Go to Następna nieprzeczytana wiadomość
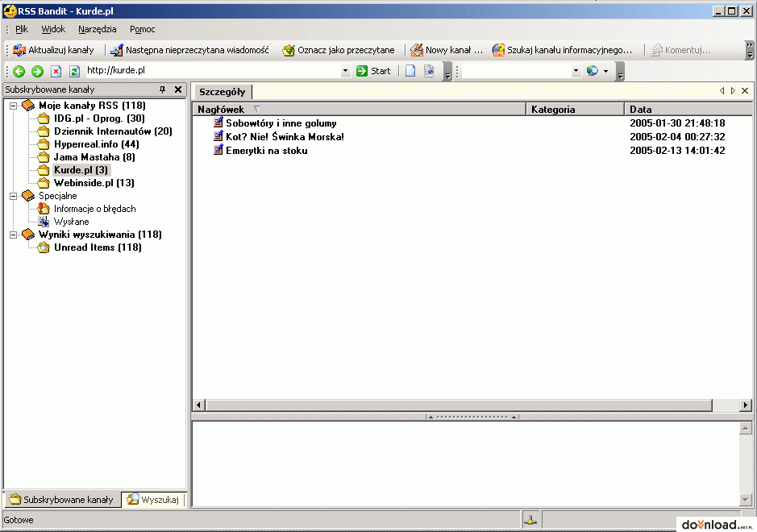Image resolution: width=757 pixels, height=532 pixels. click(x=189, y=50)
